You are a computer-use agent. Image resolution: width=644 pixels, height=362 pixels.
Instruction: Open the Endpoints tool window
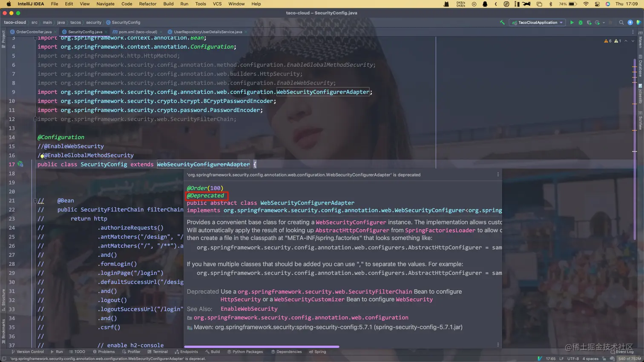click(x=186, y=352)
